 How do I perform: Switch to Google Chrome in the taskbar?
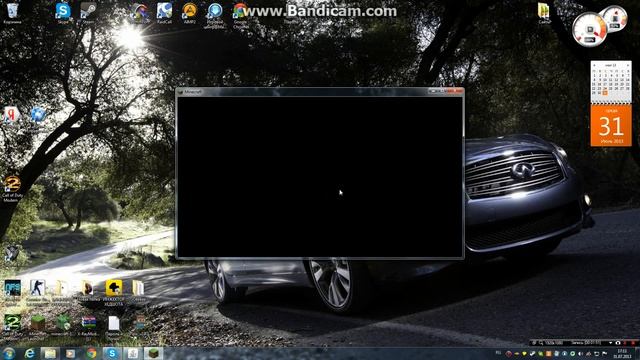(91, 353)
